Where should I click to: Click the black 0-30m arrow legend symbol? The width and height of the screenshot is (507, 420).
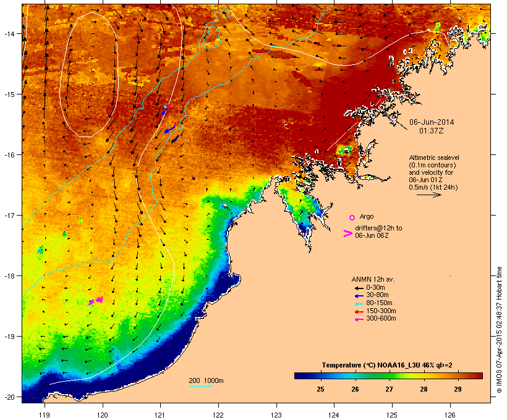359,288
